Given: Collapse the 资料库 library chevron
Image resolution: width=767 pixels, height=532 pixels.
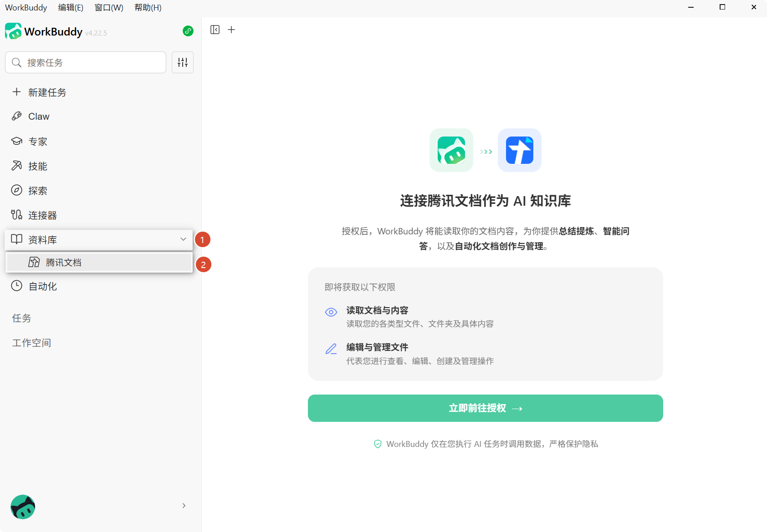Looking at the screenshot, I should click(183, 239).
